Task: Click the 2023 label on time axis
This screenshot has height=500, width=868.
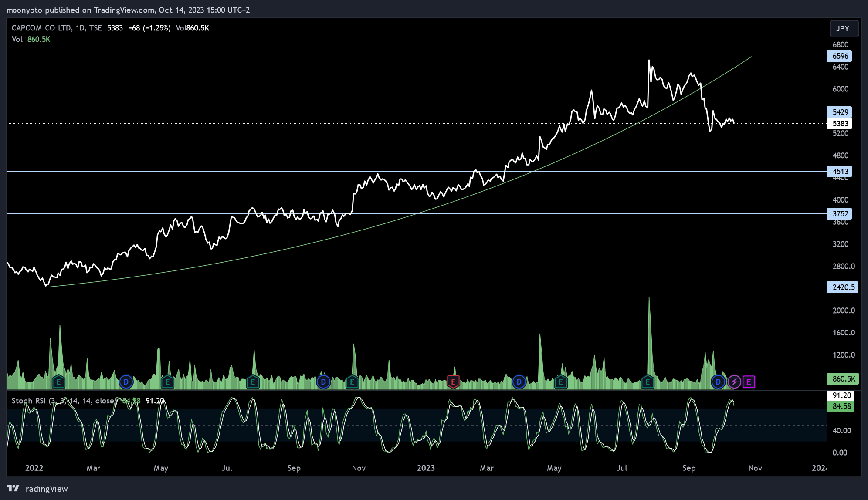Action: click(426, 468)
